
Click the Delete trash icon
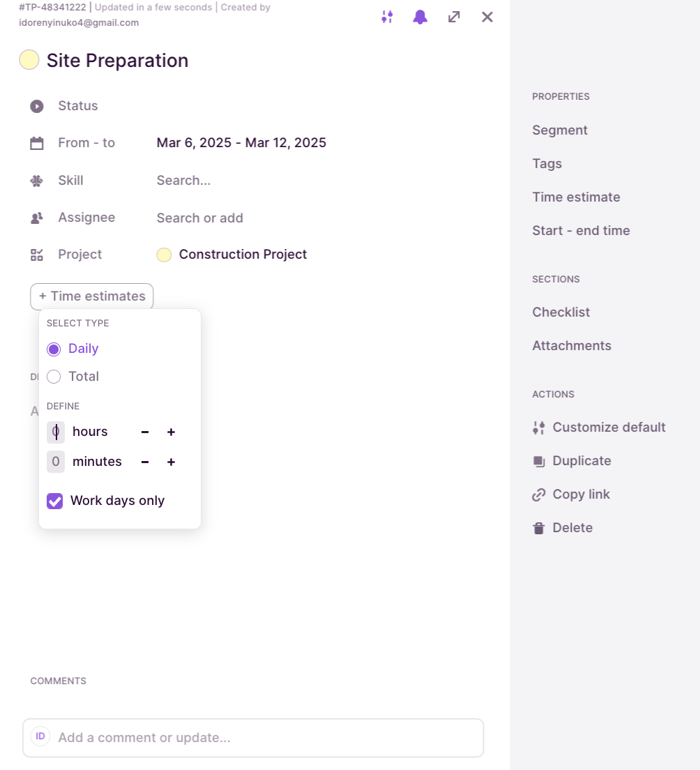point(538,527)
